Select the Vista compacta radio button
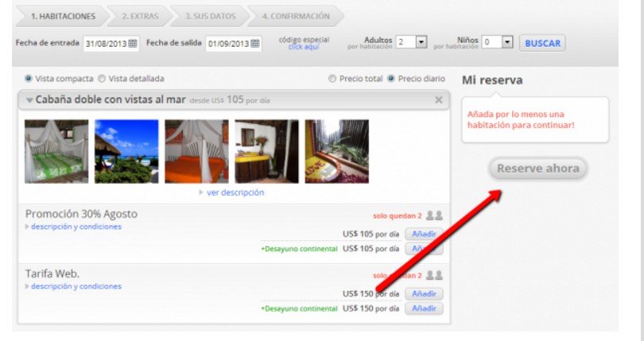644x341 pixels. (x=29, y=79)
